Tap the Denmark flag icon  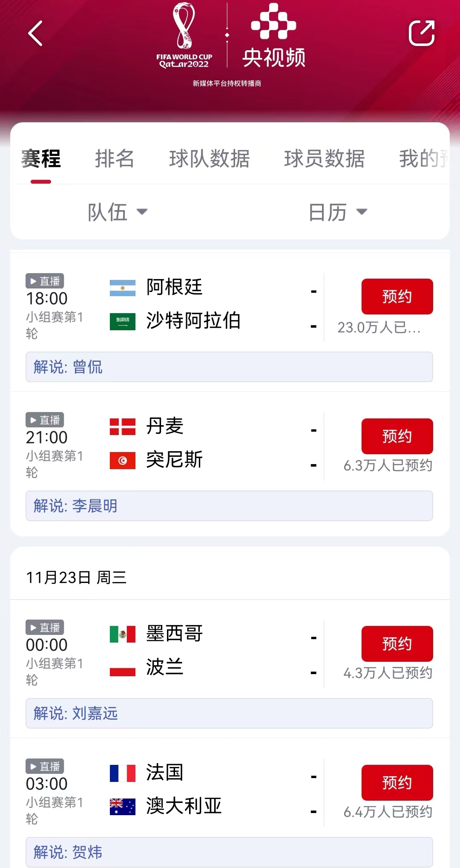click(123, 427)
